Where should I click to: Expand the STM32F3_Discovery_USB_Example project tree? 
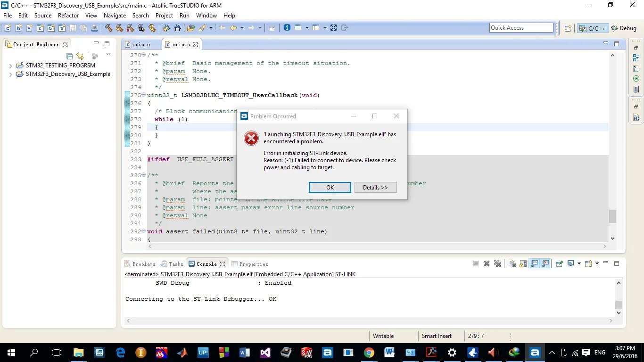pos(11,74)
